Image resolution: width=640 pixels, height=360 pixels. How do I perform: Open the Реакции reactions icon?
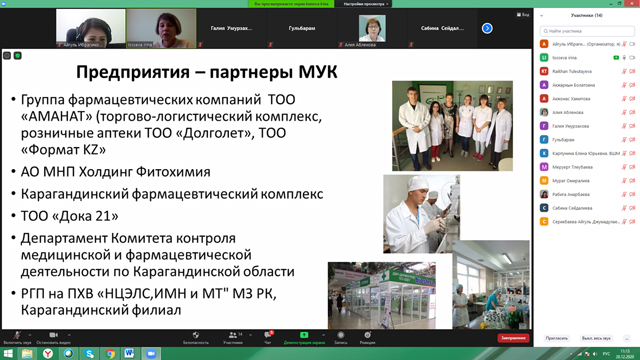pyautogui.click(x=367, y=335)
